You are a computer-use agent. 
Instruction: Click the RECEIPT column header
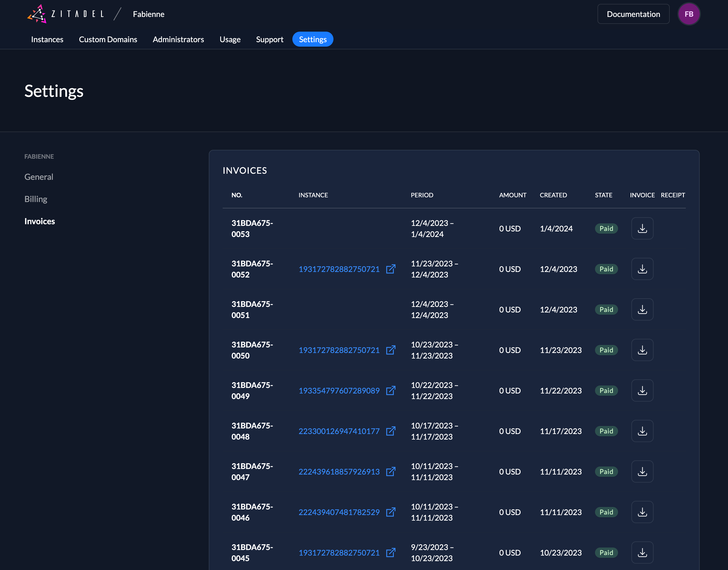pos(673,195)
